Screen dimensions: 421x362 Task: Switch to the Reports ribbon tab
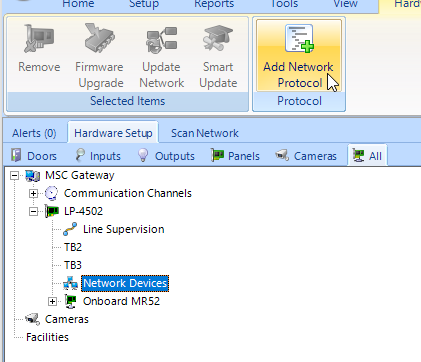coord(214,4)
